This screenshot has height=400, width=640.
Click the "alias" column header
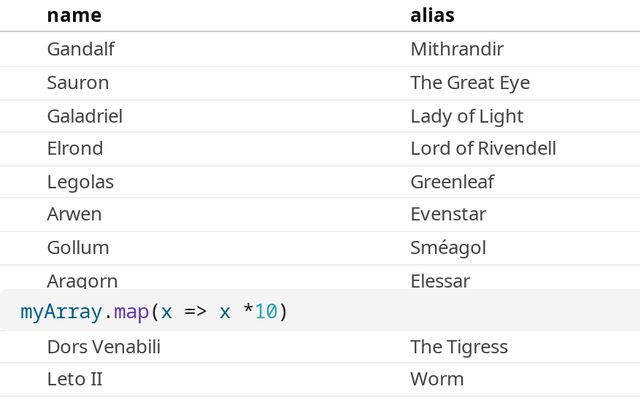pos(433,15)
